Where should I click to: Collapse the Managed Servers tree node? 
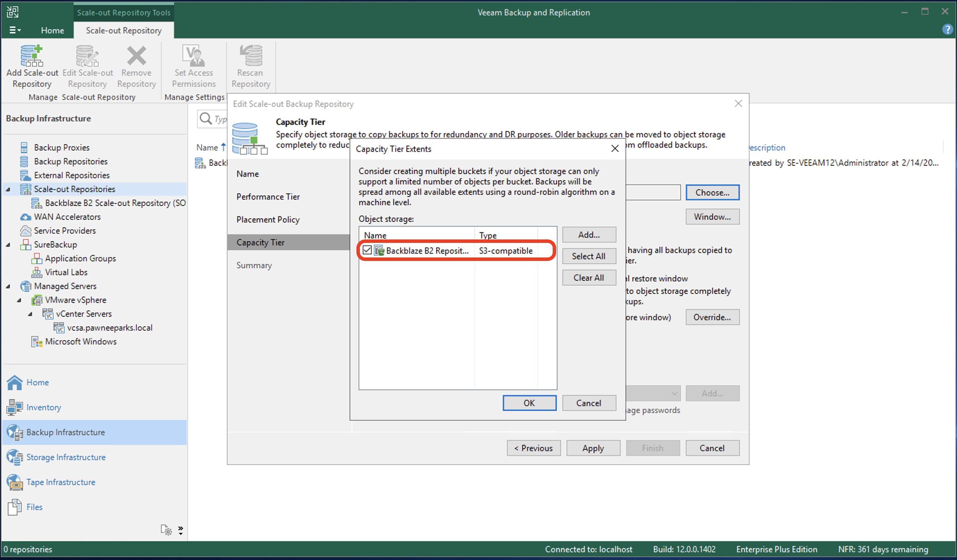pos(8,286)
